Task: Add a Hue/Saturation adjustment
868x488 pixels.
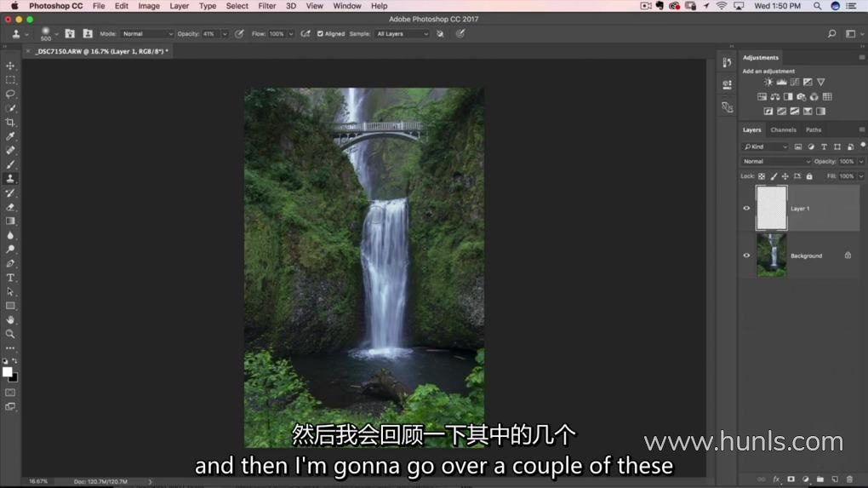Action: coord(762,97)
